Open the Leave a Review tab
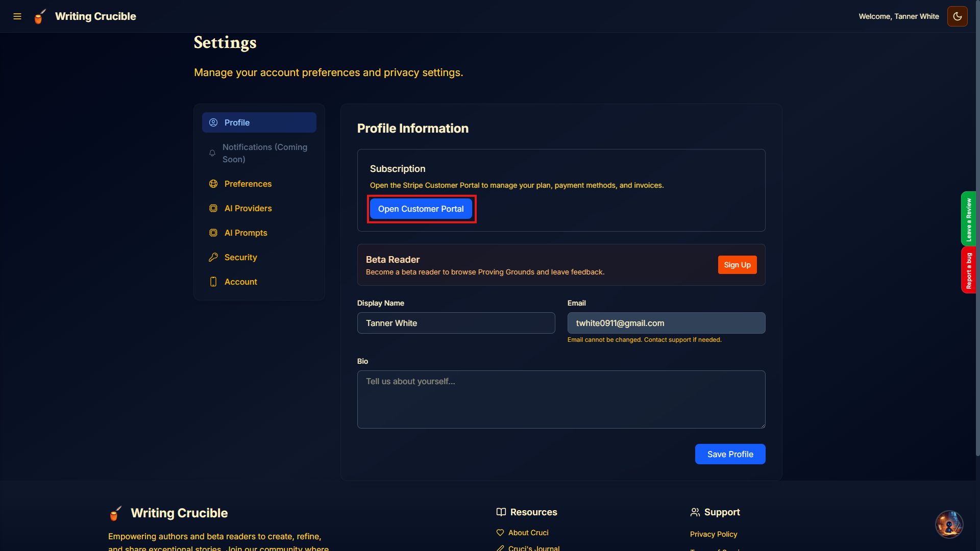Image resolution: width=980 pixels, height=551 pixels. (x=968, y=219)
